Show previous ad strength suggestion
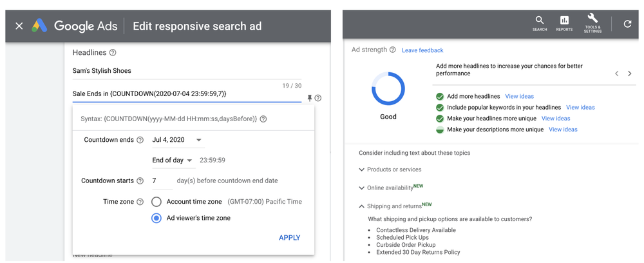Viewport: 644px width, 263px height. click(x=616, y=73)
